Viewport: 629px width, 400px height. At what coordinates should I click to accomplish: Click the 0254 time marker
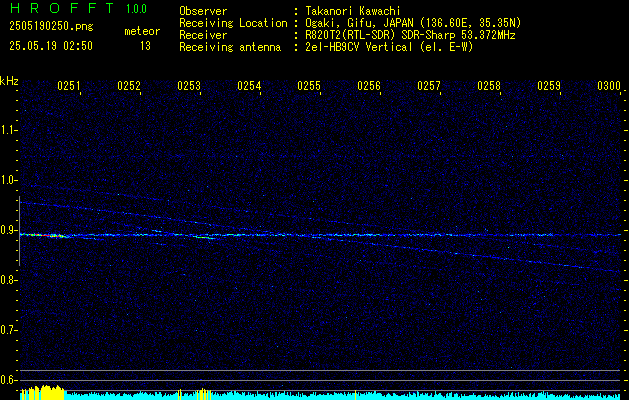pyautogui.click(x=249, y=86)
